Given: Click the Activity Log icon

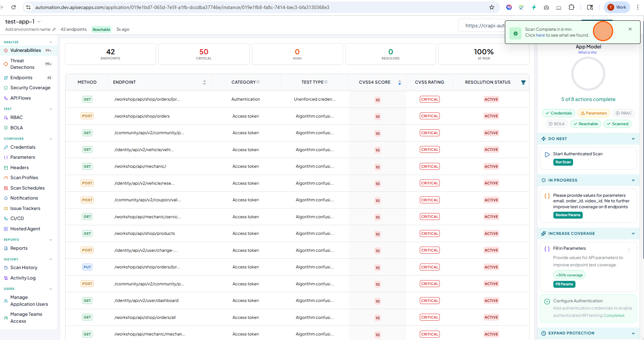Looking at the screenshot, I should click(x=6, y=278).
